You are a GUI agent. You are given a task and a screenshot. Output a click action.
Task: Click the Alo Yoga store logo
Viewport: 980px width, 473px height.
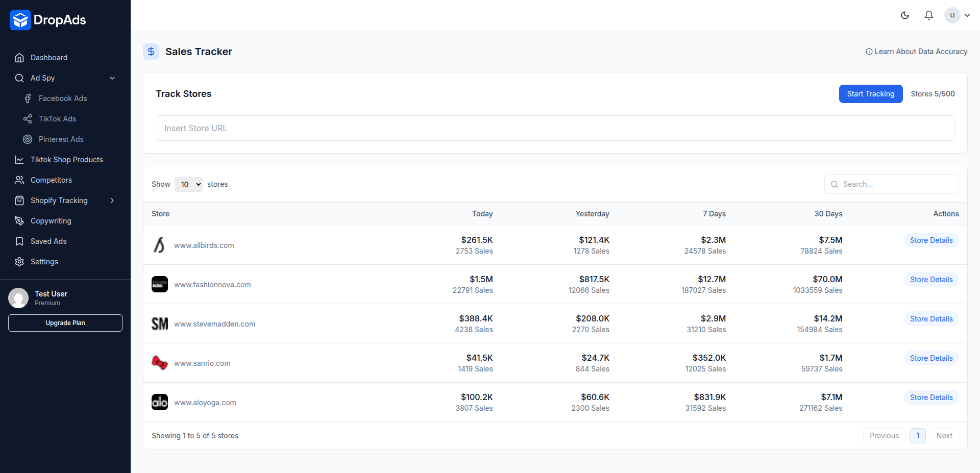(160, 402)
